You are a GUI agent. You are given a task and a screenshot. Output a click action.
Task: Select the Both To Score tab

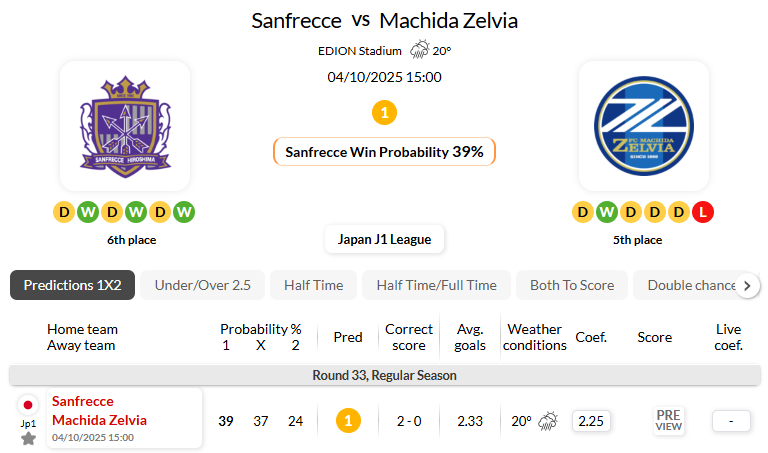pyautogui.click(x=572, y=285)
